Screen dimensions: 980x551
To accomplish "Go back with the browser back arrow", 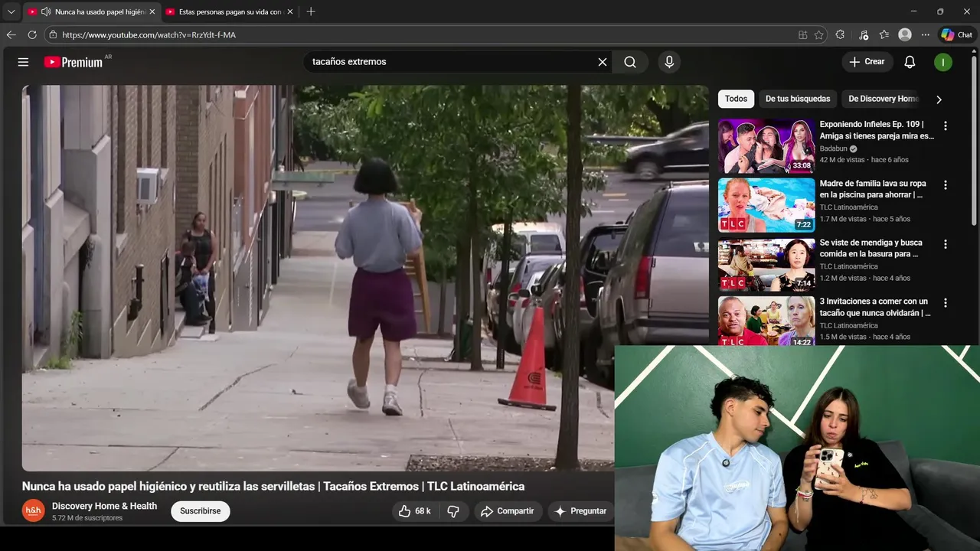I will click(11, 34).
